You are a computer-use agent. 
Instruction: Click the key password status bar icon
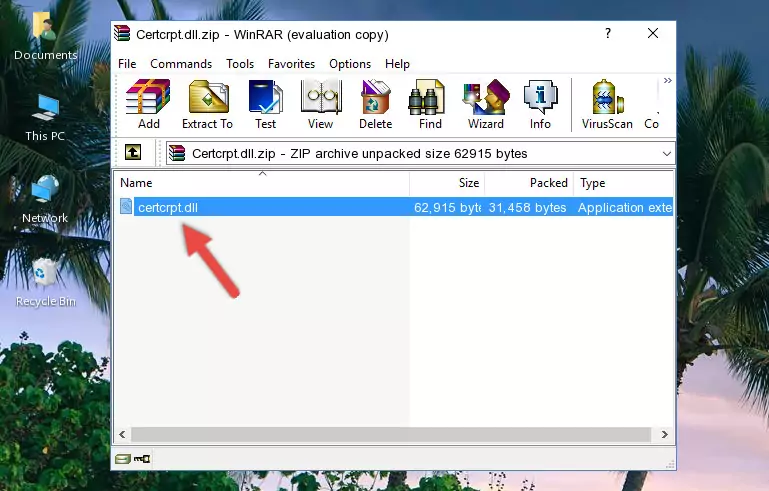(142, 459)
